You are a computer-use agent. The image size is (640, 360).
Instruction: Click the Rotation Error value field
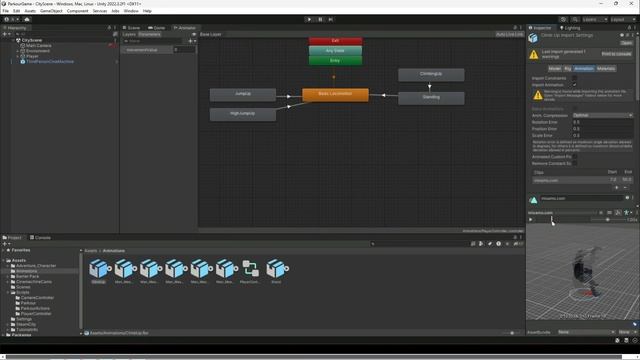(602, 122)
